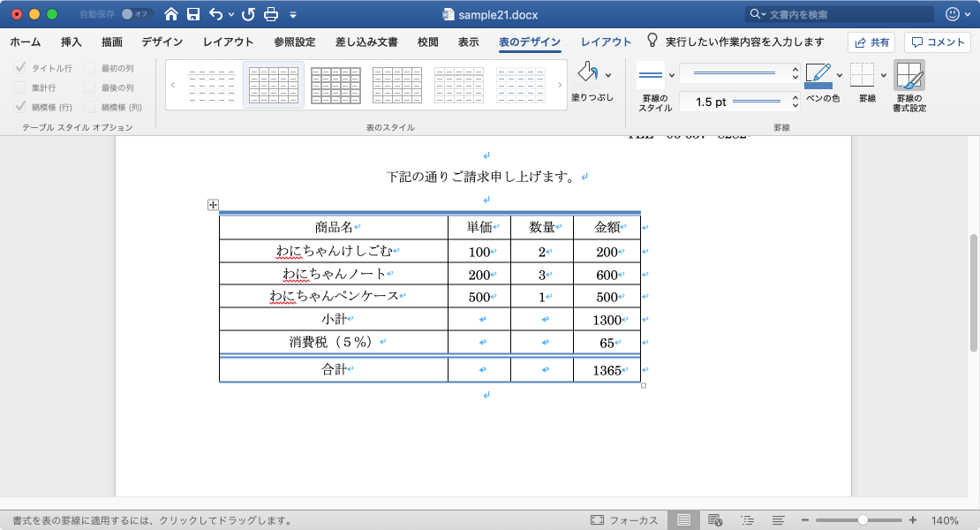Select Web Layout view icon
This screenshot has height=530, width=980.
(x=715, y=520)
